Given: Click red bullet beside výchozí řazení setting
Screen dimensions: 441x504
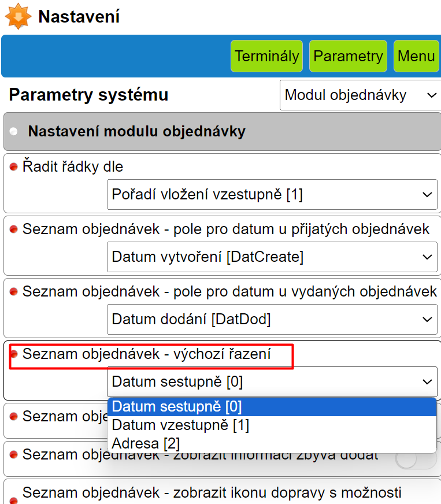Looking at the screenshot, I should click(x=14, y=354).
